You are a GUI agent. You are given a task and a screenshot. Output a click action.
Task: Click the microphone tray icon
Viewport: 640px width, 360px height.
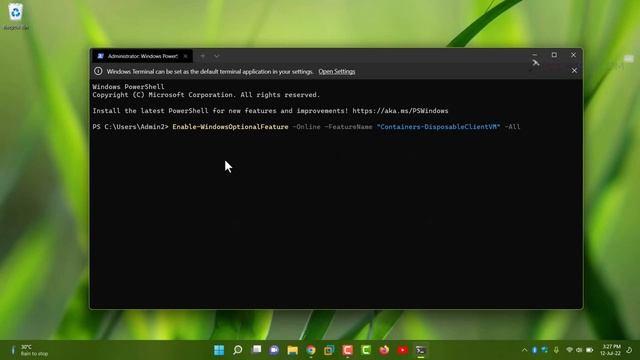pos(556,350)
